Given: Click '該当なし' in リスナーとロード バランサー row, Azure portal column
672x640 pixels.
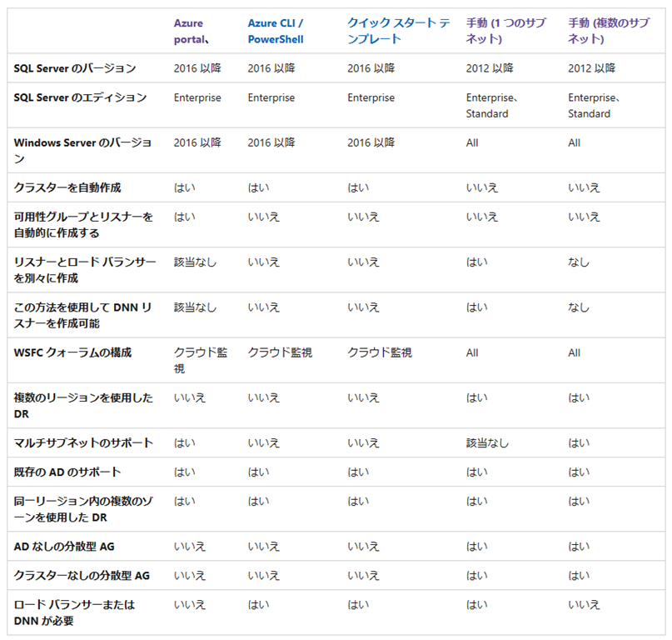Looking at the screenshot, I should pos(195,262).
